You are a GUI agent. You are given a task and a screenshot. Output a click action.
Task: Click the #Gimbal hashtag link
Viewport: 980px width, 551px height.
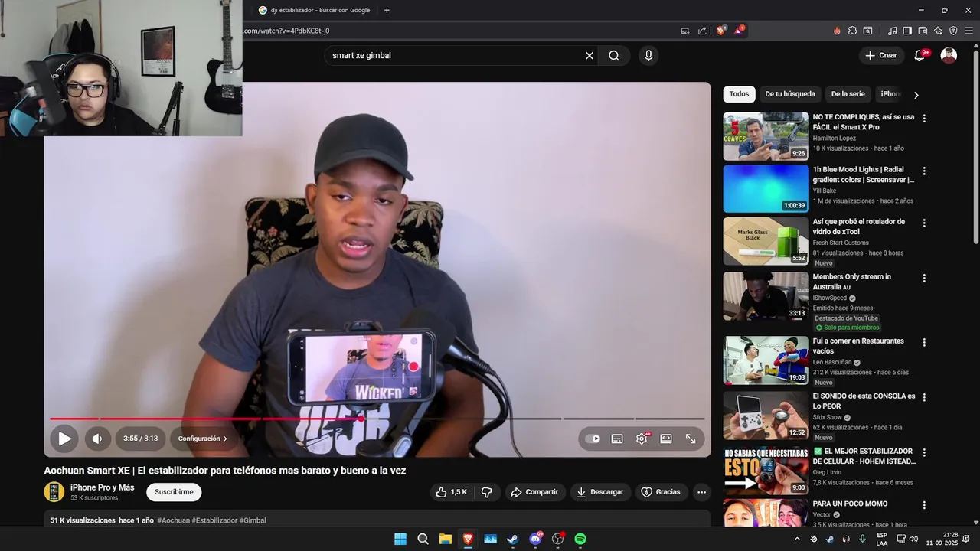[253, 520]
